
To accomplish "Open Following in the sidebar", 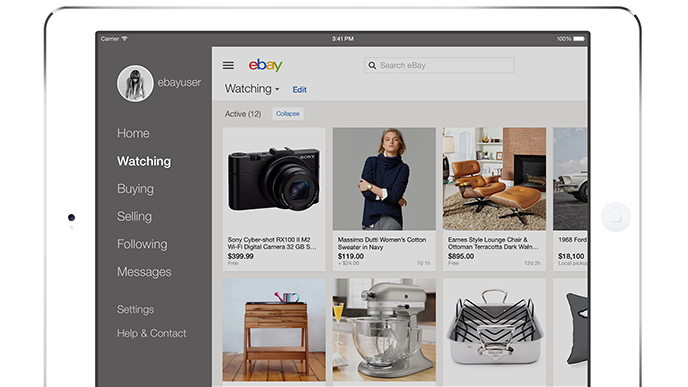I will click(142, 244).
